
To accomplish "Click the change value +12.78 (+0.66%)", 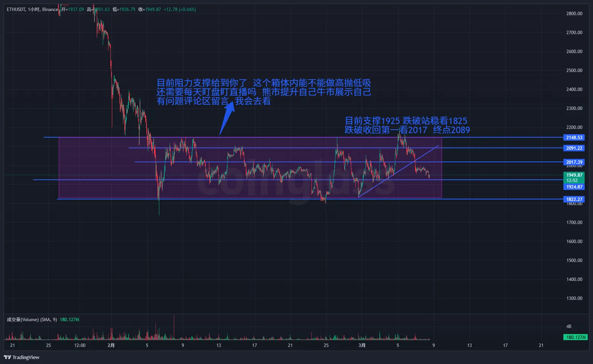I will tap(180, 9).
